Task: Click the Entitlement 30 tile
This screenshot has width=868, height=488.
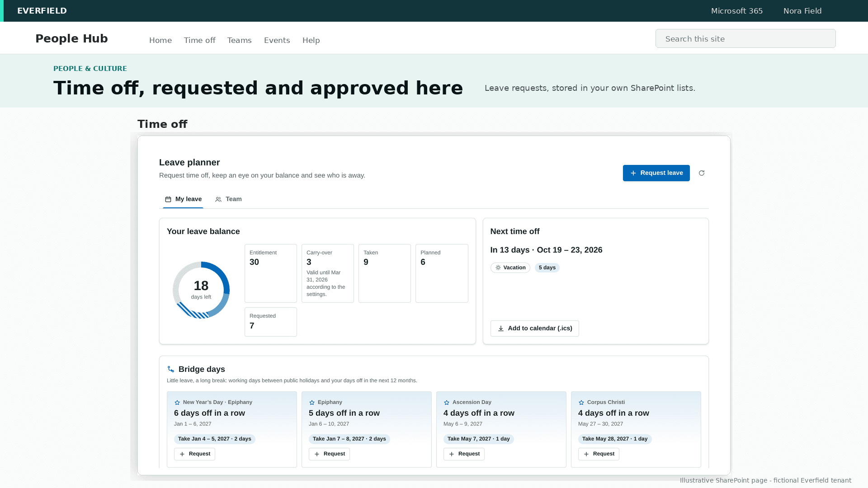Action: [x=271, y=273]
